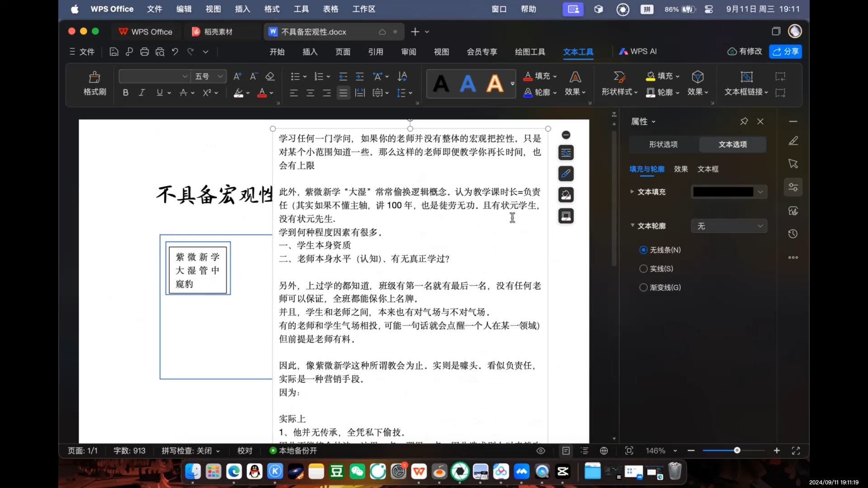Open the 插入 ribbon tab
The width and height of the screenshot is (868, 488).
pyautogui.click(x=310, y=52)
